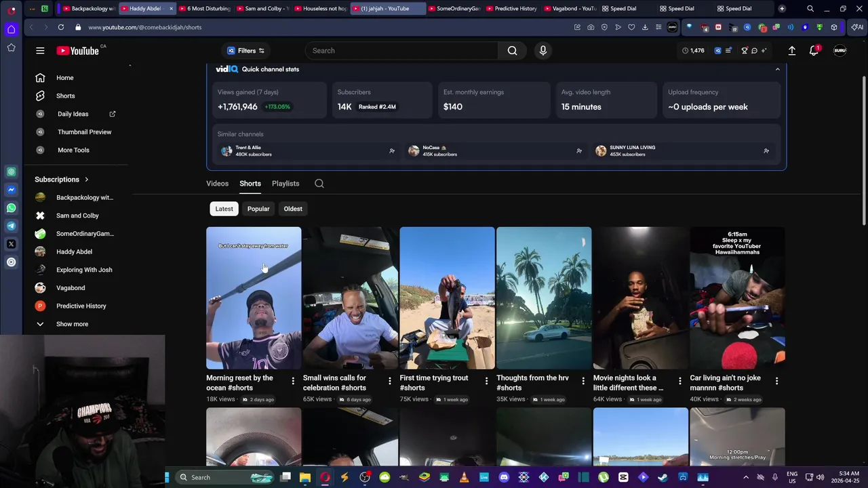The width and height of the screenshot is (868, 488).
Task: Open downloads toolbar icon
Action: [x=645, y=27]
